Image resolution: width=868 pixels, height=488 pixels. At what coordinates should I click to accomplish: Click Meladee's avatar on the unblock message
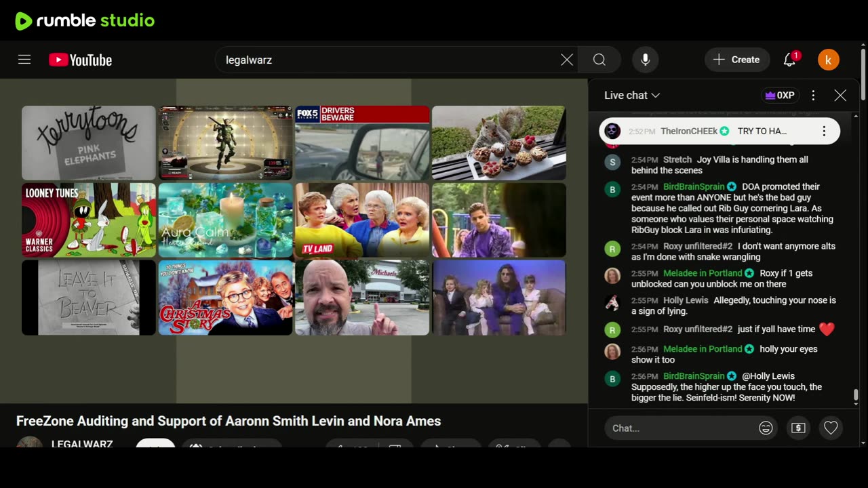[612, 276]
